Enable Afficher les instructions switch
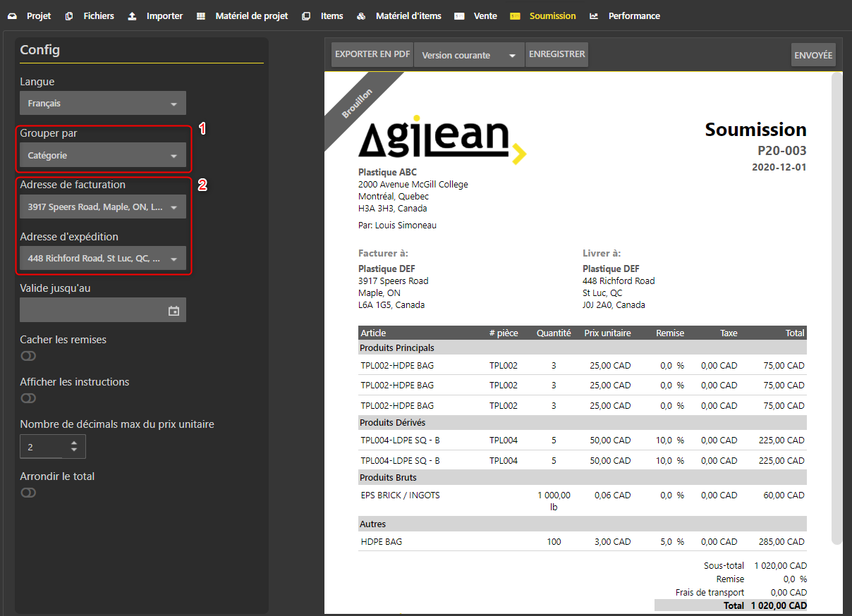The height and width of the screenshot is (616, 852). click(28, 398)
